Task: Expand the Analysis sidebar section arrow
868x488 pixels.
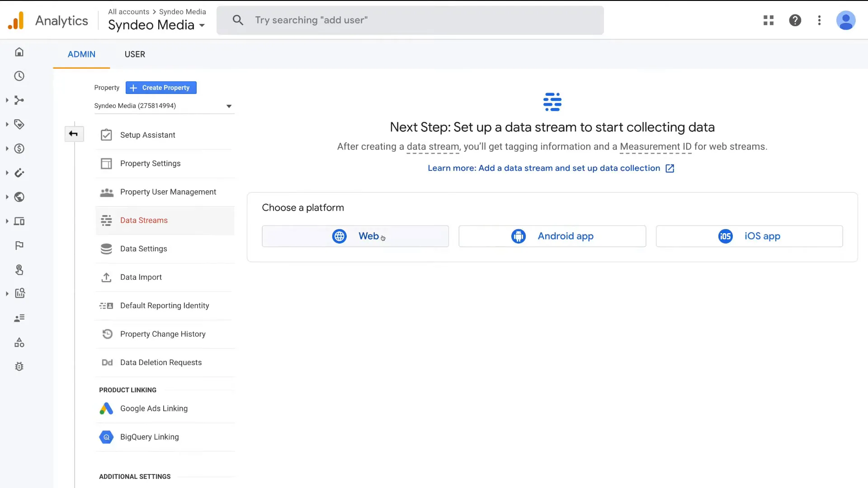Action: point(7,294)
